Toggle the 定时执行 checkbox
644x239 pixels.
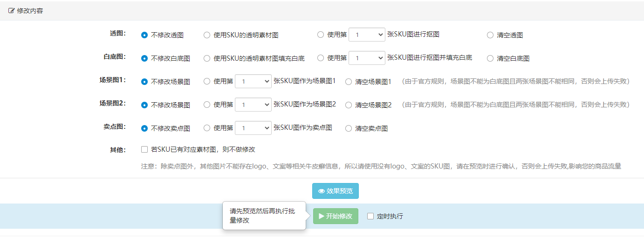[x=370, y=216]
